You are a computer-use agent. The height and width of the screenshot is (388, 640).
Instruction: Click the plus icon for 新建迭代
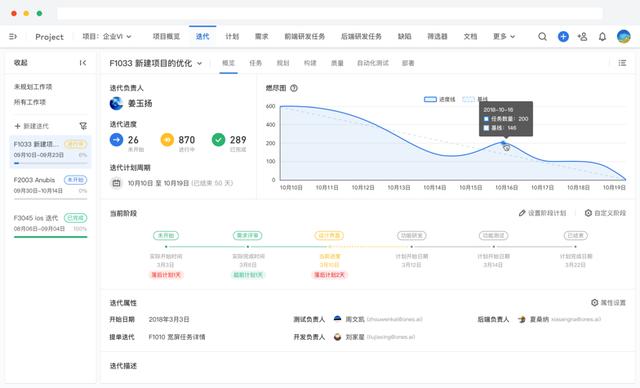coord(17,126)
